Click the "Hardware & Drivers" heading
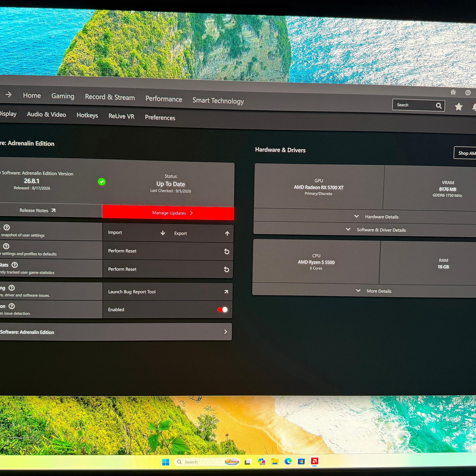This screenshot has height=476, width=476. (x=280, y=150)
